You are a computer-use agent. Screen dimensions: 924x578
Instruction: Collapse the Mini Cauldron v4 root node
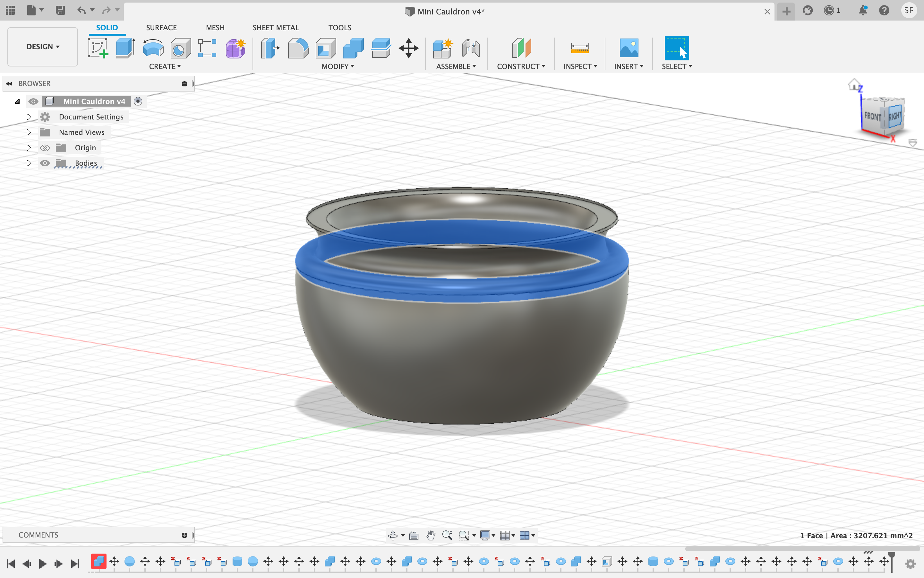[17, 101]
